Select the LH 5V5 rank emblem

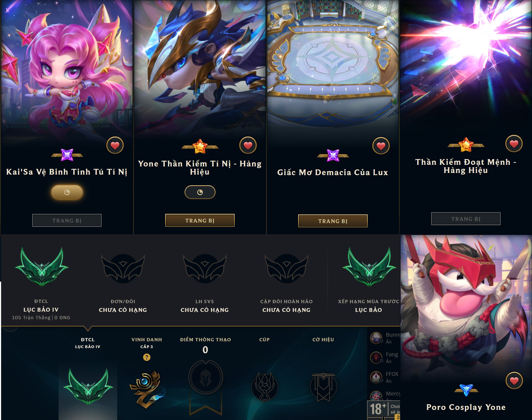pos(205,269)
